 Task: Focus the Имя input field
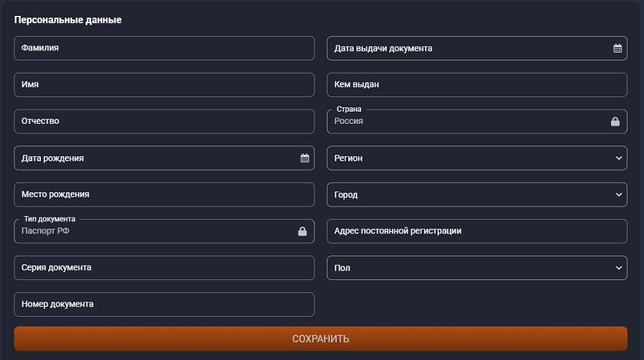pyautogui.click(x=164, y=85)
